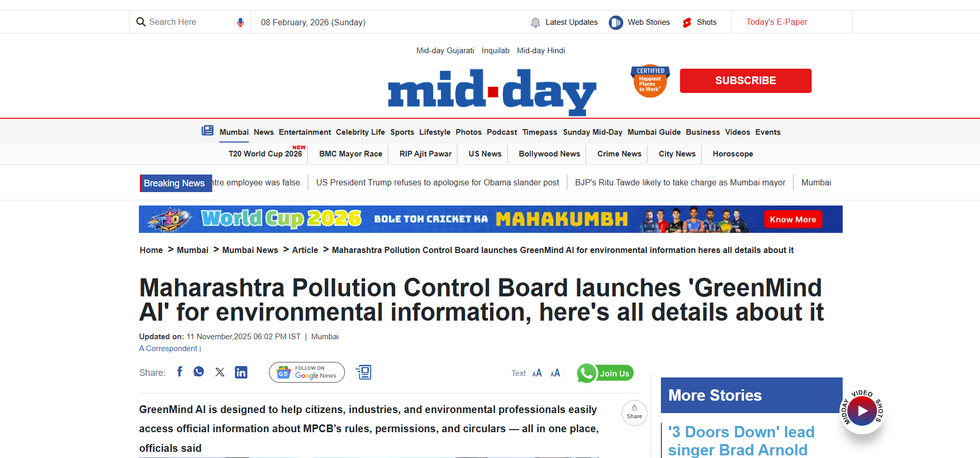This screenshot has width=980, height=458.
Task: Open Celebrity Life menu item
Action: pos(360,132)
